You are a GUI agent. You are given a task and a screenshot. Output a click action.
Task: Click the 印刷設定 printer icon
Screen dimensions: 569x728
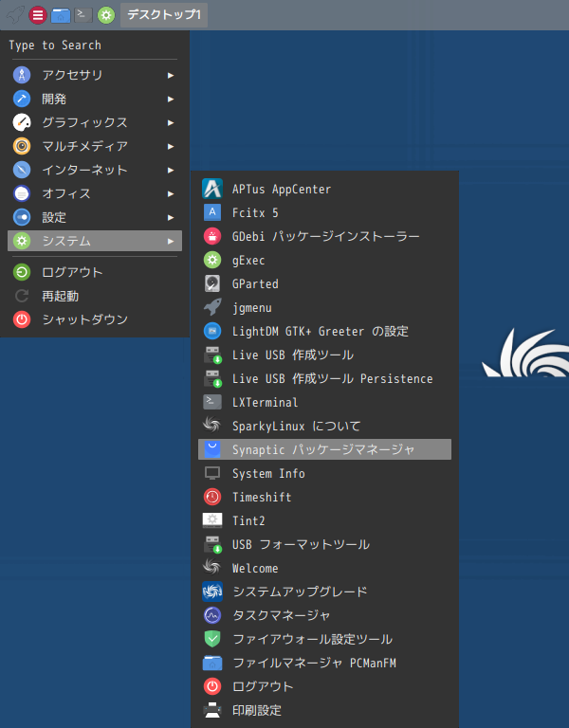coord(212,710)
